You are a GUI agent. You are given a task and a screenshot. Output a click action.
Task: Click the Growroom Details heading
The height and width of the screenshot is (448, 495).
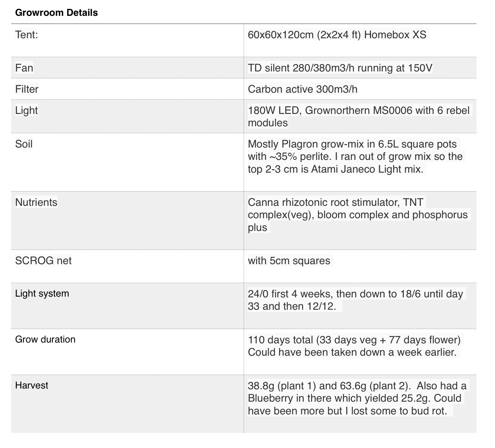(56, 13)
